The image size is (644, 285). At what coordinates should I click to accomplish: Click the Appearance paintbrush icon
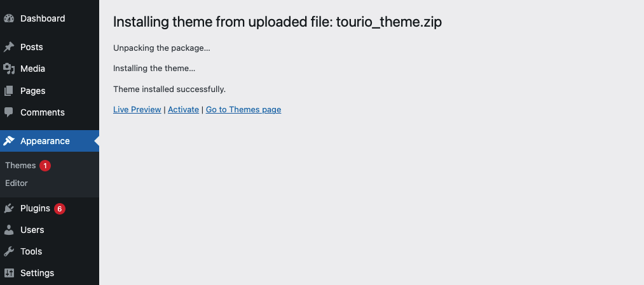pyautogui.click(x=9, y=141)
